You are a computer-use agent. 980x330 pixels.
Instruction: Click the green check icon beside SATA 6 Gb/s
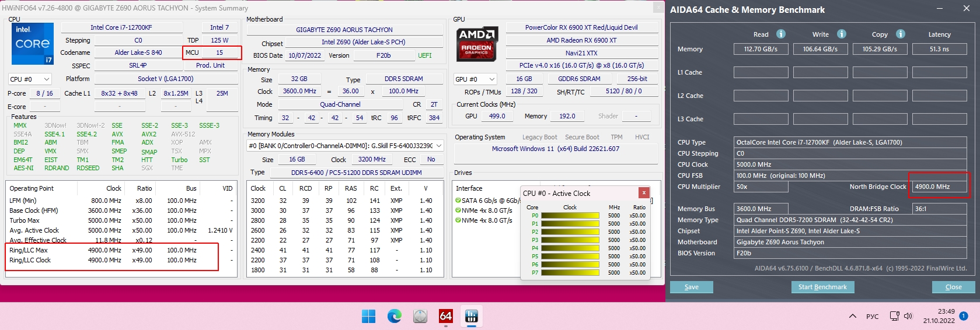458,201
